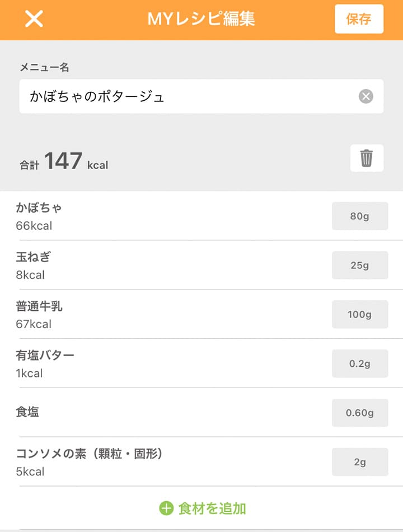Open the 0.60g amount for 食塩
The height and width of the screenshot is (532, 403).
pos(360,413)
